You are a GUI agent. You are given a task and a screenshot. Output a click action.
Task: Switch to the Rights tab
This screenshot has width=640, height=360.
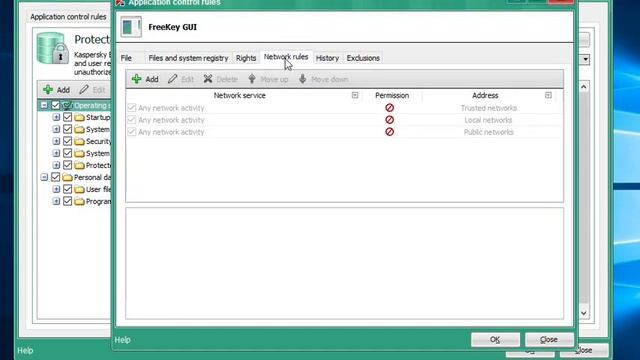pyautogui.click(x=246, y=58)
